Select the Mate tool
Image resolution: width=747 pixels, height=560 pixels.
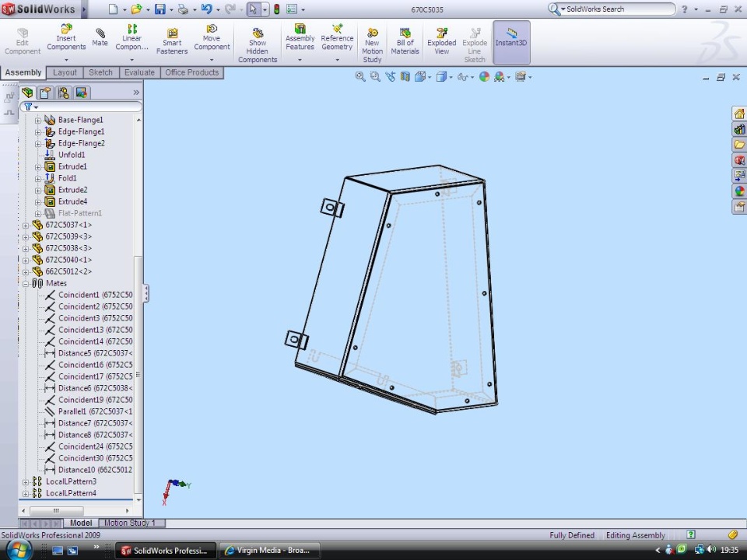pyautogui.click(x=100, y=37)
